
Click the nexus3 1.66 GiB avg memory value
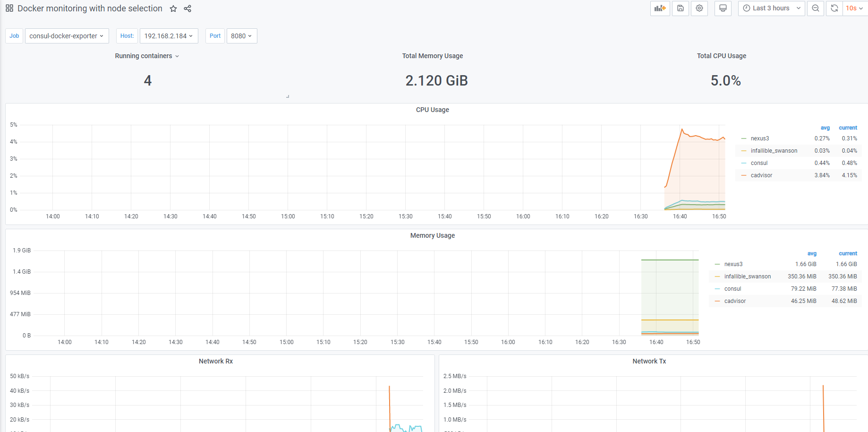tap(806, 264)
